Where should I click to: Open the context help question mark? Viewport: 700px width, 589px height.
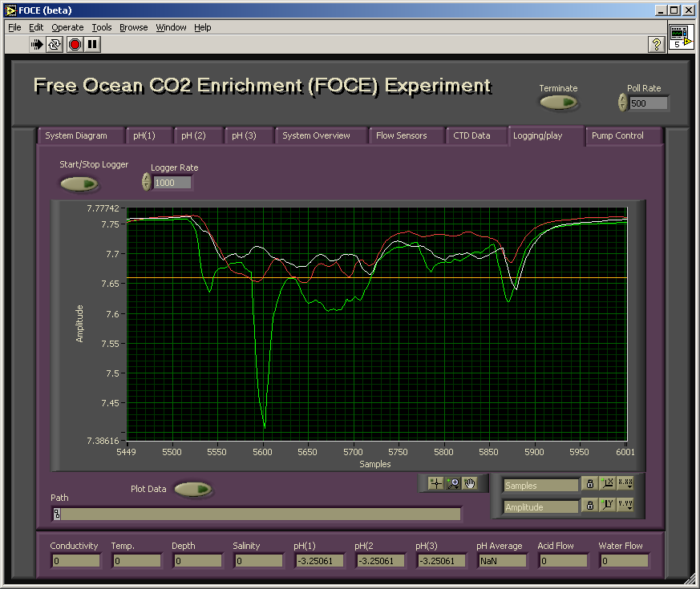point(656,44)
